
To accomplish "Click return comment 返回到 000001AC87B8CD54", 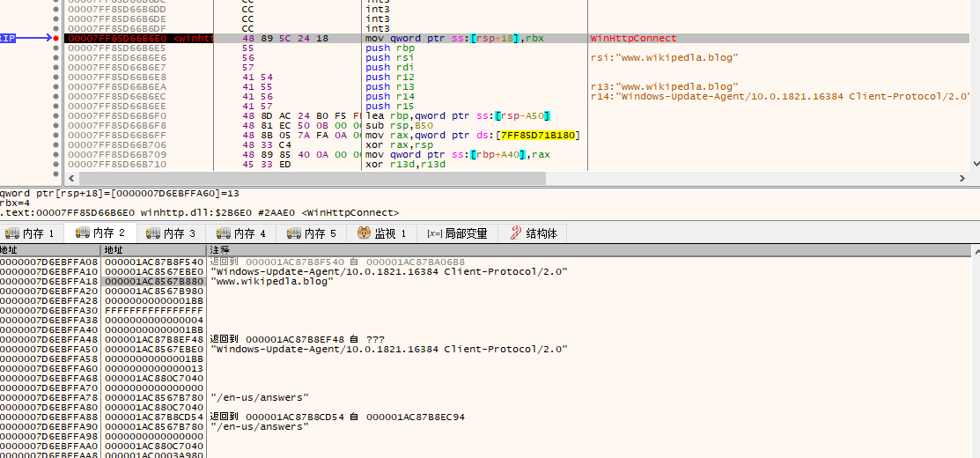I will coord(337,417).
